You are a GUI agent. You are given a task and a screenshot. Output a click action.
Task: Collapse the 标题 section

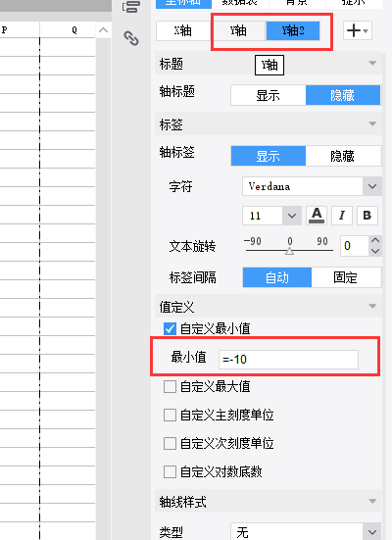[x=372, y=63]
